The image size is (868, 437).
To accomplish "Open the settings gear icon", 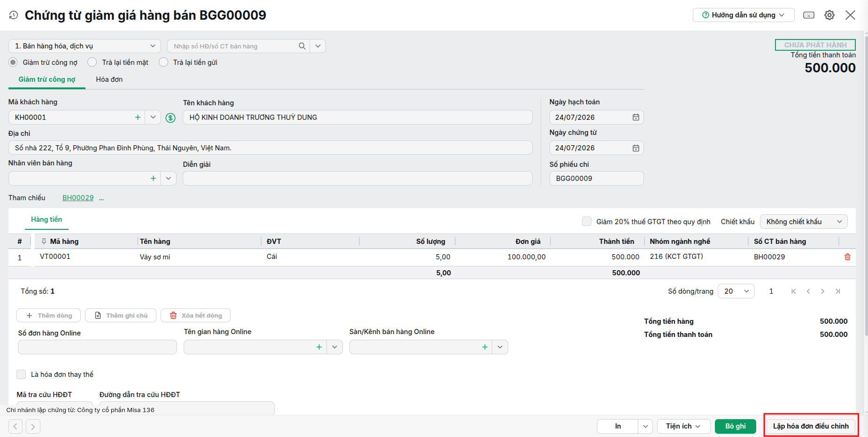I will click(x=829, y=15).
